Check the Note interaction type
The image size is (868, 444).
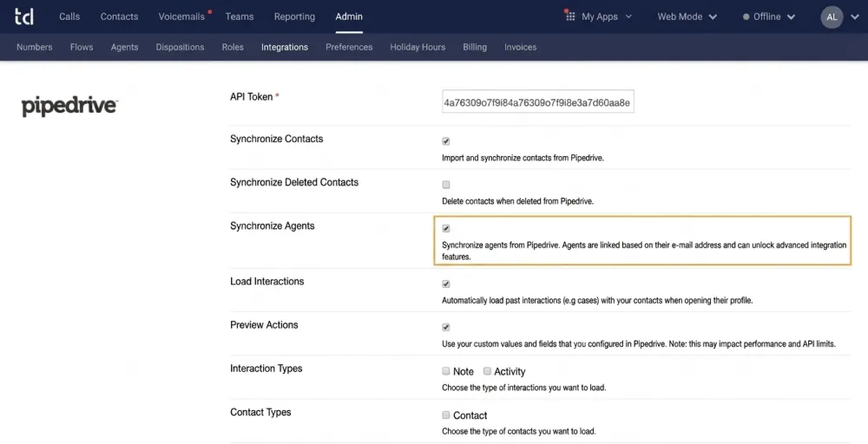(446, 371)
